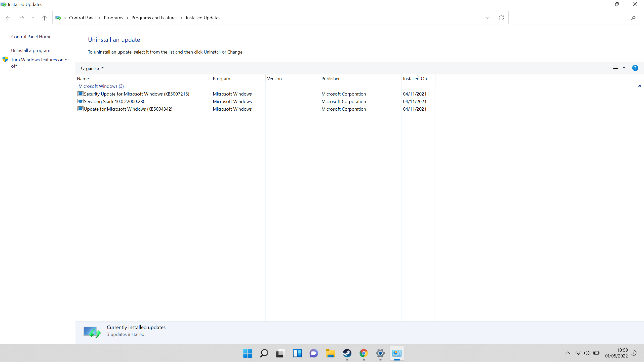Open File Explorer from taskbar
The height and width of the screenshot is (362, 644).
click(x=330, y=353)
